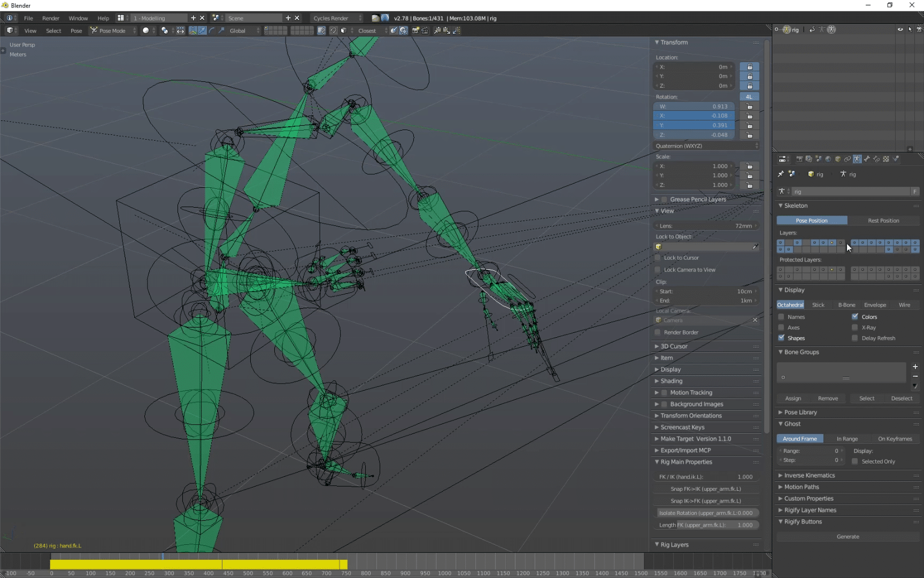The width and height of the screenshot is (924, 578).
Task: Open the World properties globe icon
Action: [x=828, y=159]
